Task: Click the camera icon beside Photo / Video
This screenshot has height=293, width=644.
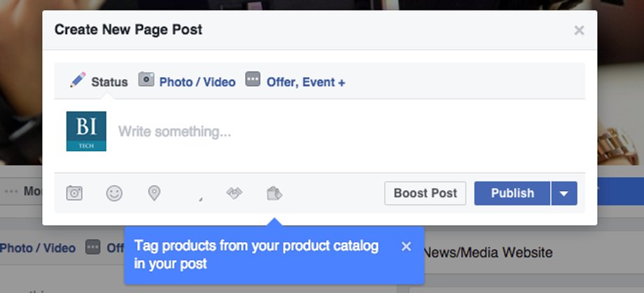Action: click(146, 79)
